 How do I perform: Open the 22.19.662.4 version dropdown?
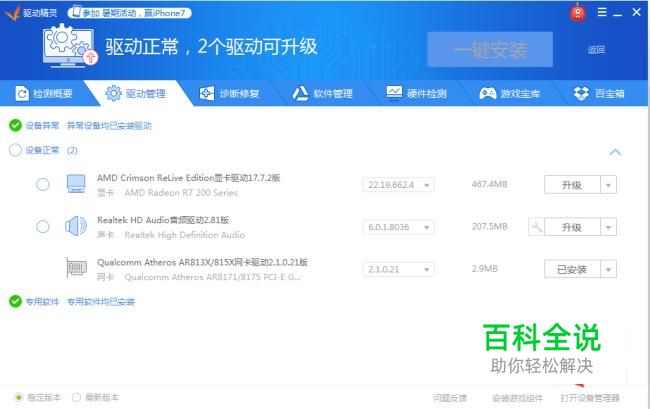pyautogui.click(x=398, y=185)
